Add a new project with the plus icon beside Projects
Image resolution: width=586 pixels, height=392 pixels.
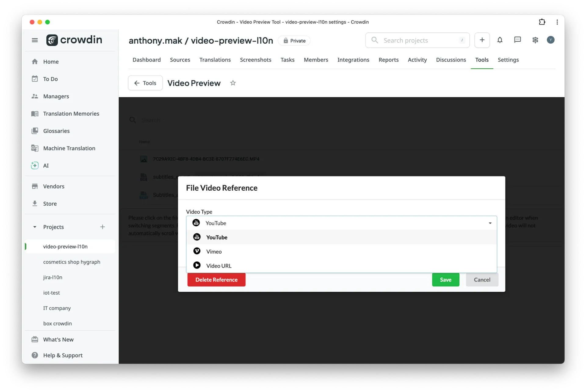[x=103, y=227]
